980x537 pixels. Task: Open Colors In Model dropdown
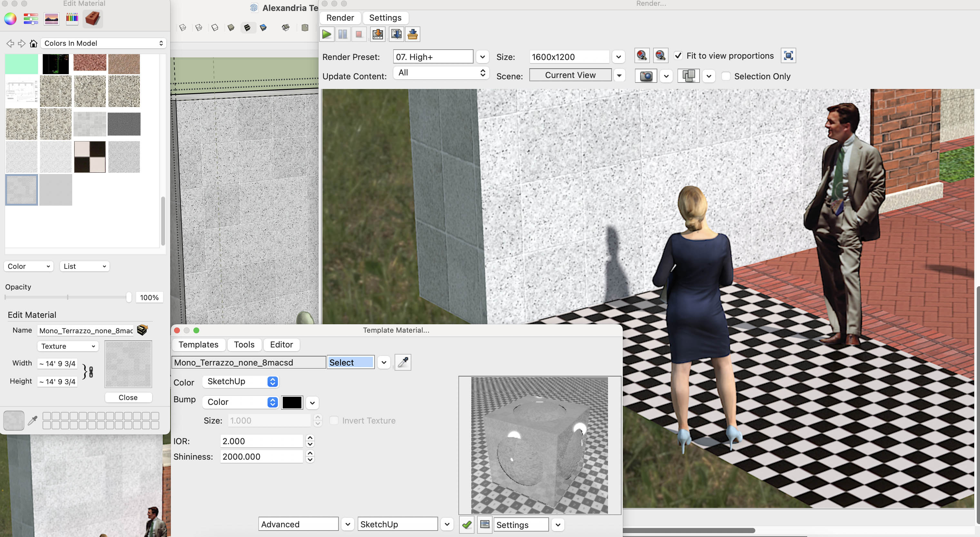point(103,44)
